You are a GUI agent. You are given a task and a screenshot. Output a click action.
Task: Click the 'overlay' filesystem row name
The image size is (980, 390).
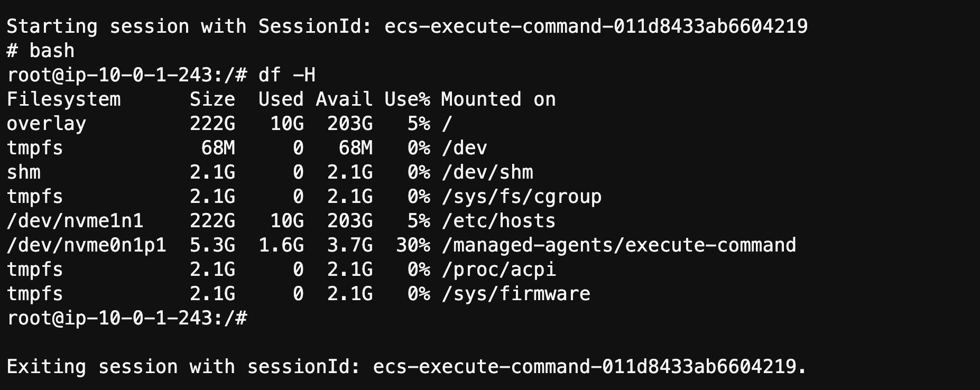pyautogui.click(x=47, y=124)
